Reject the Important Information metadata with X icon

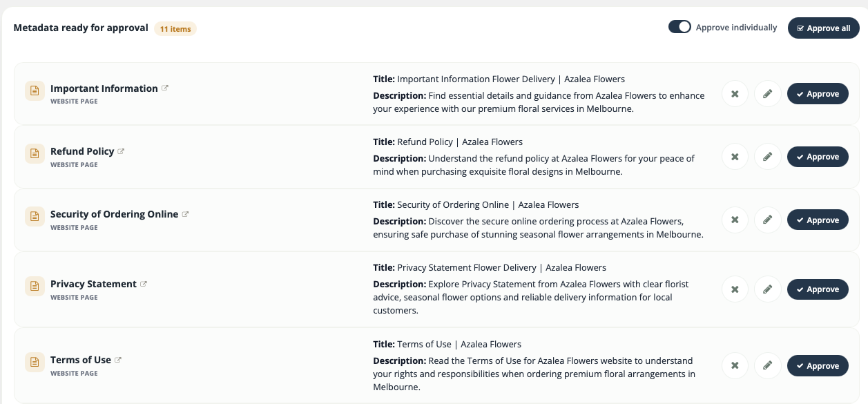pyautogui.click(x=735, y=94)
